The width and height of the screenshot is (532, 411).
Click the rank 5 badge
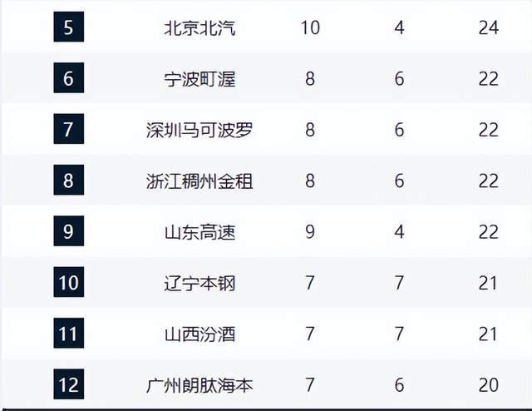(68, 27)
